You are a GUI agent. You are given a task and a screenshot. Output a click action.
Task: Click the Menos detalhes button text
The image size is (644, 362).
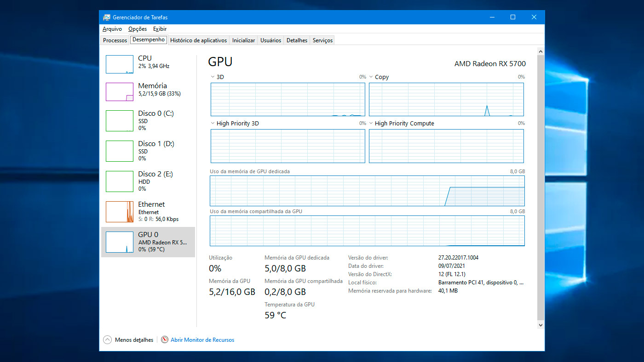[134, 340]
